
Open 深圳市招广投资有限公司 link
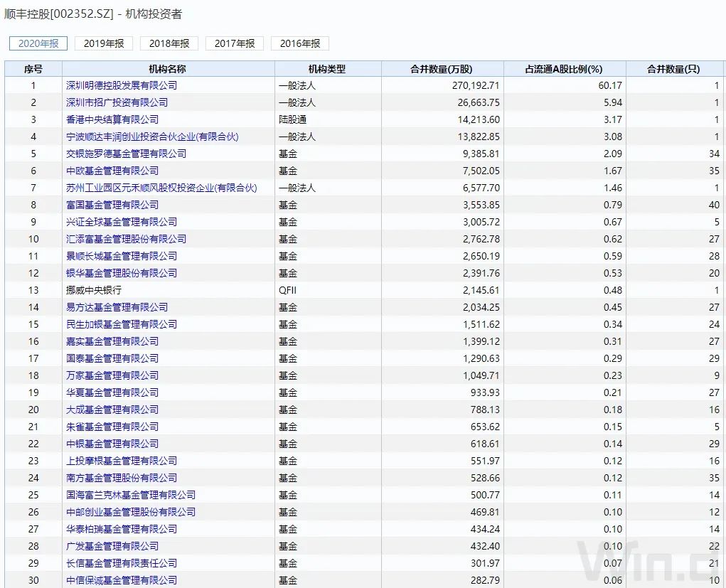[x=117, y=102]
